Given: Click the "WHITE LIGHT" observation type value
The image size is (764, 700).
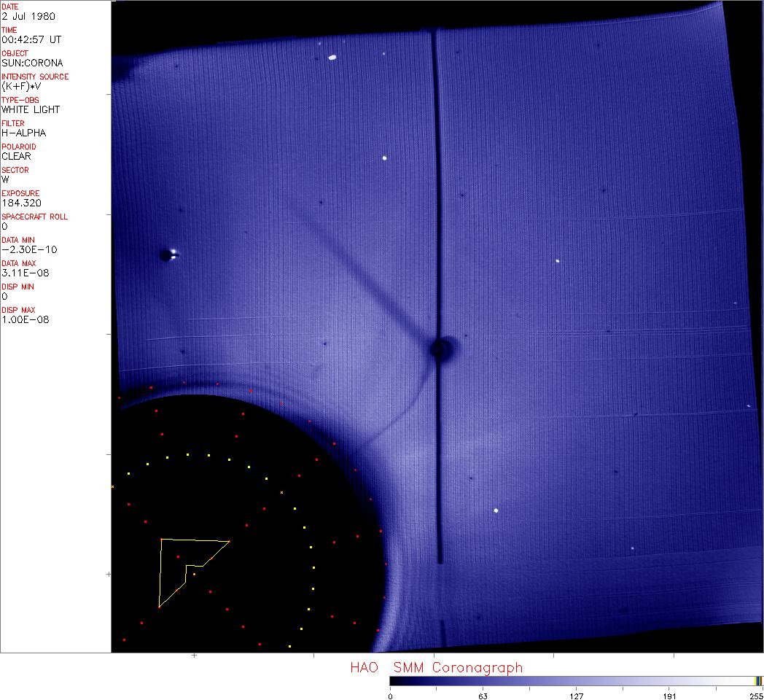Looking at the screenshot, I should coord(31,109).
